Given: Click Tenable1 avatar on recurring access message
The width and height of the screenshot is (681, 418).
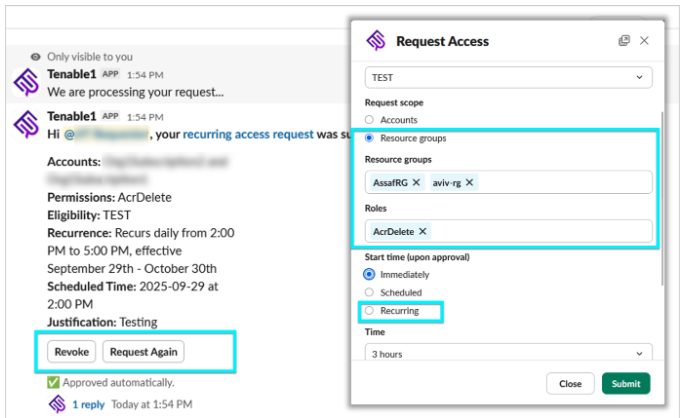Looking at the screenshot, I should 26,124.
